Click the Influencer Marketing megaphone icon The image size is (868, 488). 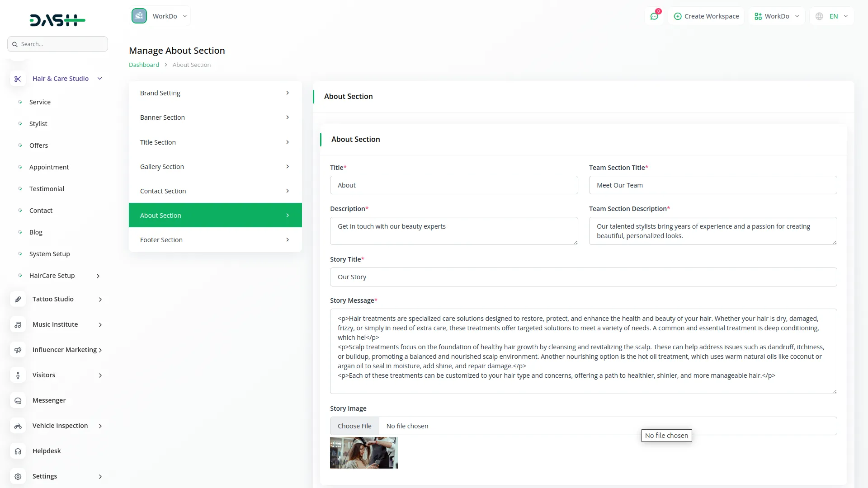click(x=18, y=350)
